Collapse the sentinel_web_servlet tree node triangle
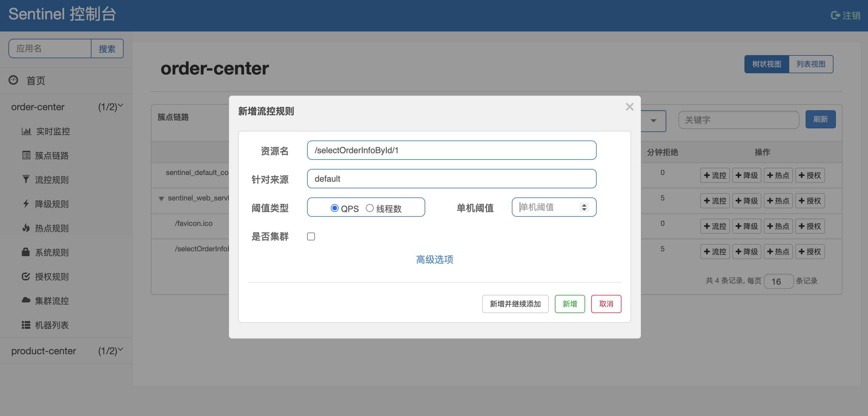This screenshot has width=868, height=416. 161,198
